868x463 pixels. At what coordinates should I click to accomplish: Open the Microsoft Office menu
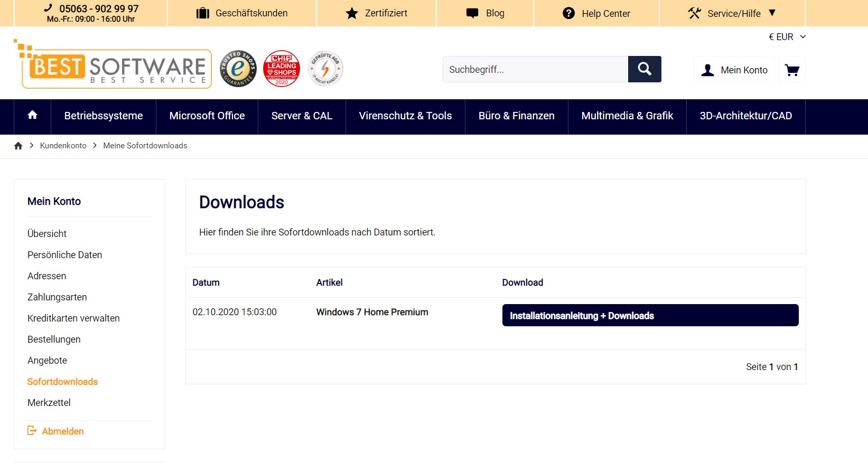pyautogui.click(x=207, y=116)
